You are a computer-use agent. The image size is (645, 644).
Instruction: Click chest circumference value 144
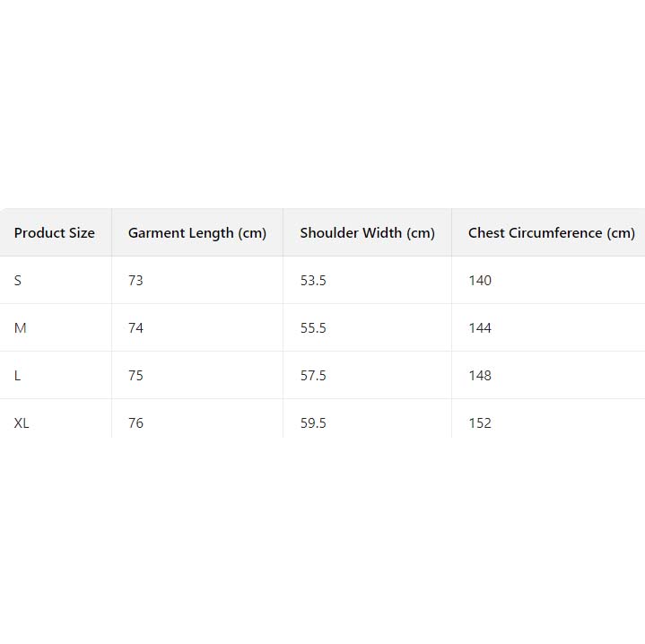[x=480, y=328]
